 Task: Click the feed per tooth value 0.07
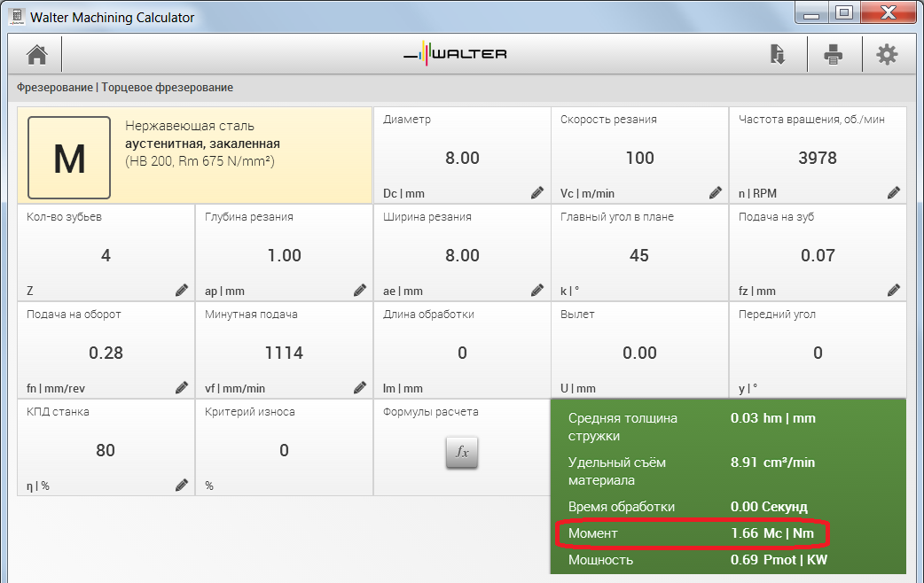818,255
